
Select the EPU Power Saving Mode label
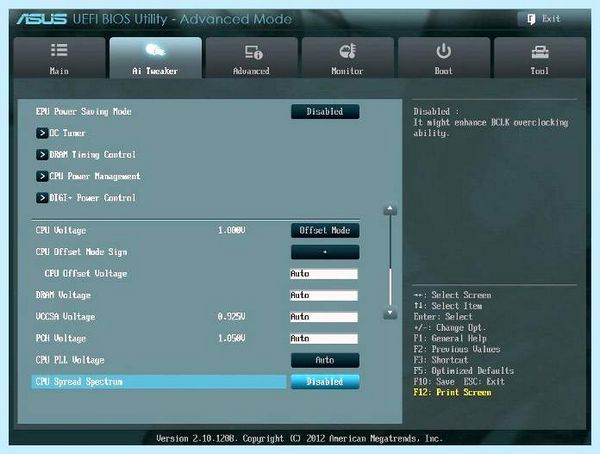tap(83, 111)
